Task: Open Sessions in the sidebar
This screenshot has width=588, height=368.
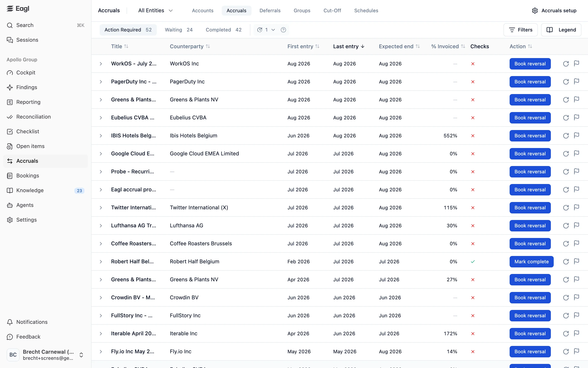Action: (46, 40)
